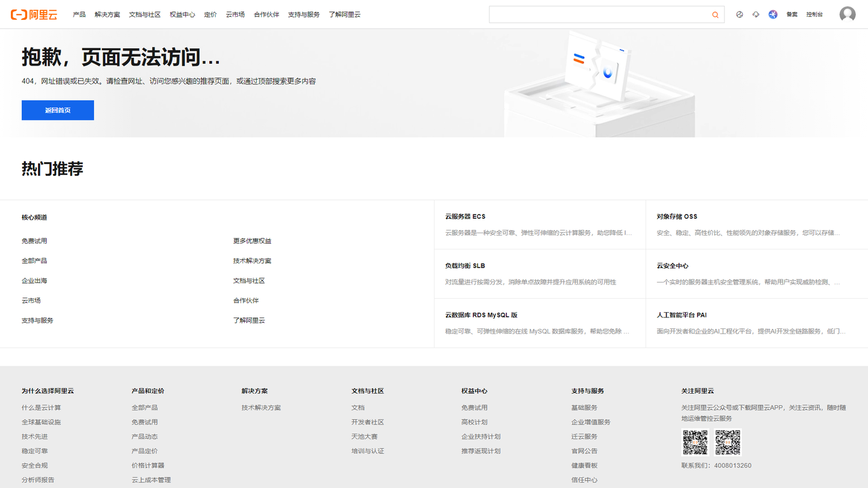This screenshot has height=488, width=868.
Task: Open the 支持与服务 link under 核心频道
Action: [x=37, y=321]
